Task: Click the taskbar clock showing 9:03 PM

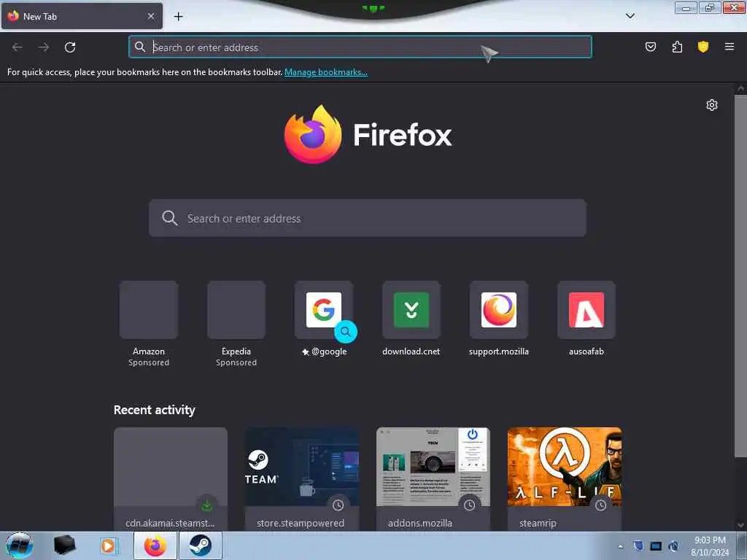Action: point(710,546)
